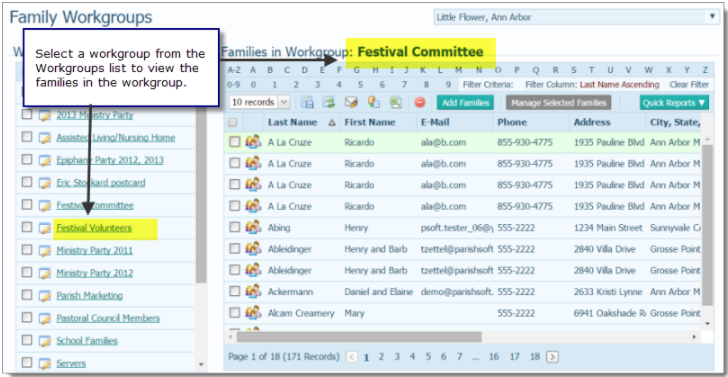Screen dimensions: 728x377
Task: Edit the Ministry Party 2011 workgroup icon
Action: pyautogui.click(x=45, y=251)
